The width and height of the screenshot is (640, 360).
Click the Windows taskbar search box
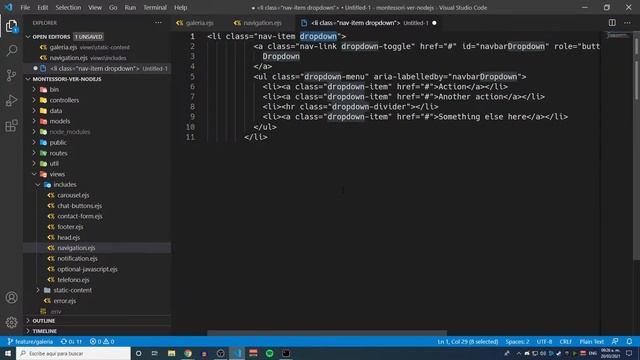(x=73, y=353)
